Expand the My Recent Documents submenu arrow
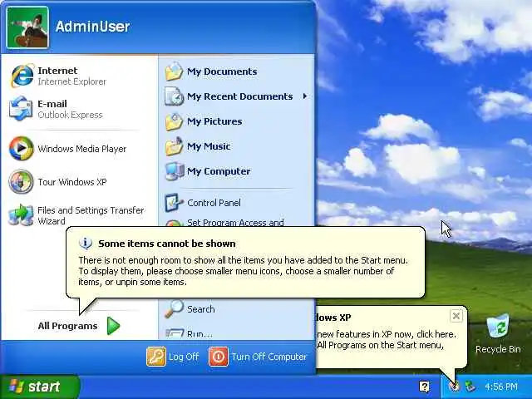The image size is (532, 399). point(305,96)
